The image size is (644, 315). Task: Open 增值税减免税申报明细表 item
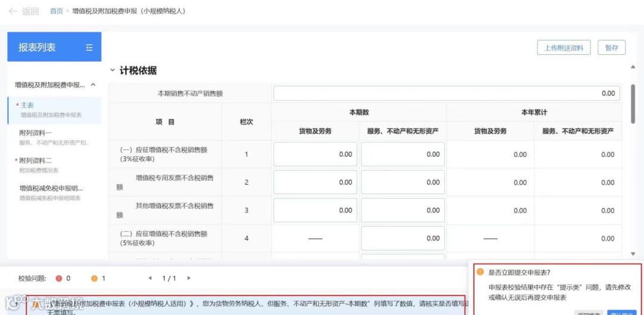[54, 193]
